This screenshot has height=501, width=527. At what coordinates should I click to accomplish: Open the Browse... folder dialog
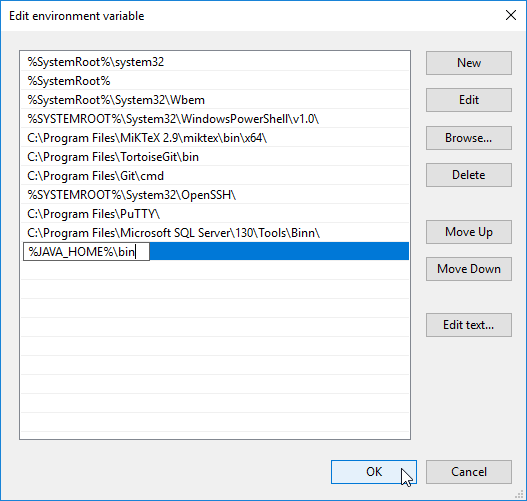point(469,138)
